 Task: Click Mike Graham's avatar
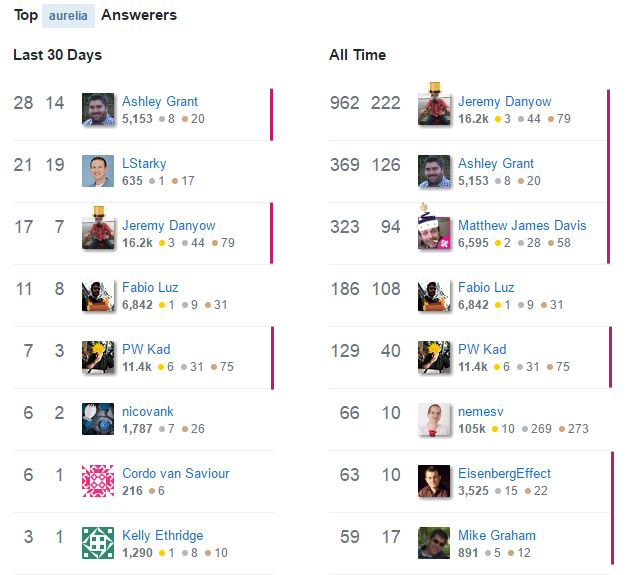point(434,543)
